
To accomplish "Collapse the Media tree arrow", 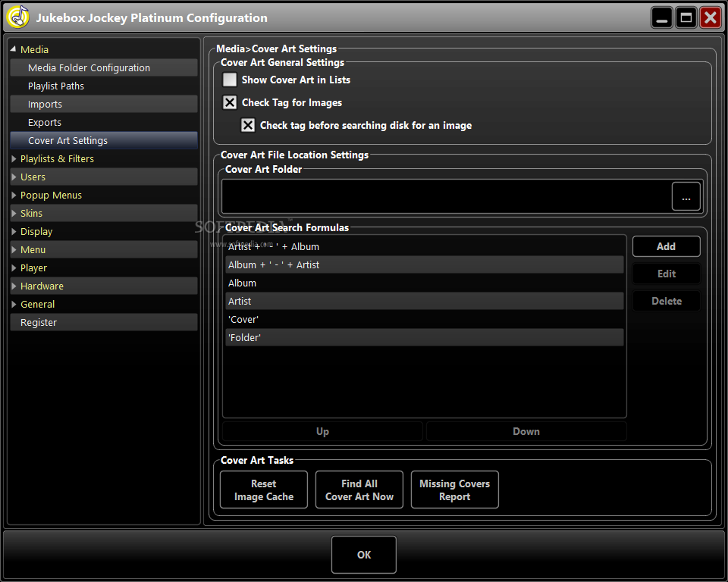I will coord(14,49).
